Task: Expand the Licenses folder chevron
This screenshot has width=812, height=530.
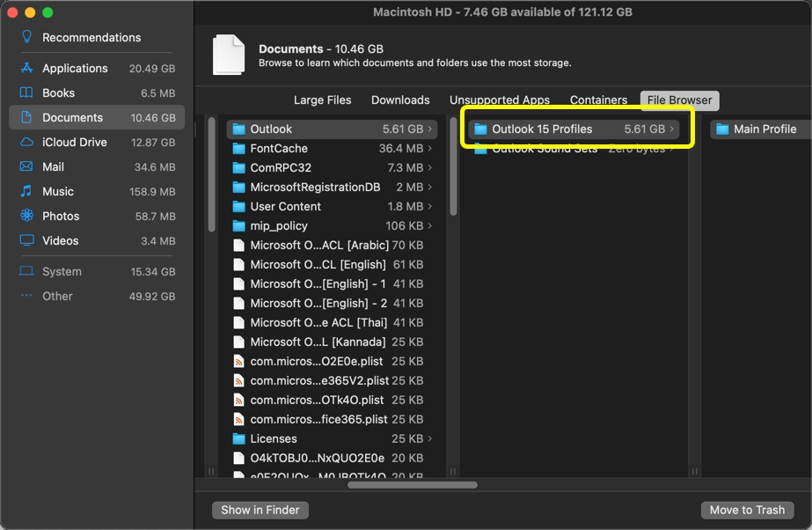Action: 430,438
